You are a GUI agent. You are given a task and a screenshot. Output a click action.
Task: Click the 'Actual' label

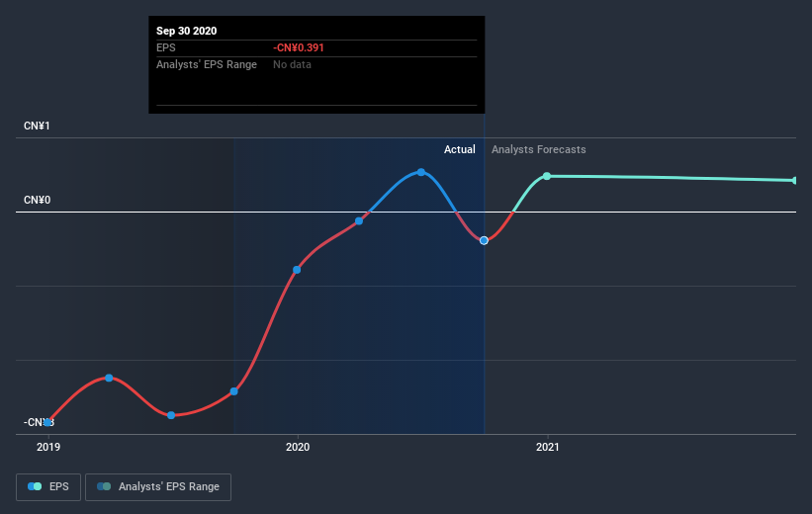click(459, 149)
